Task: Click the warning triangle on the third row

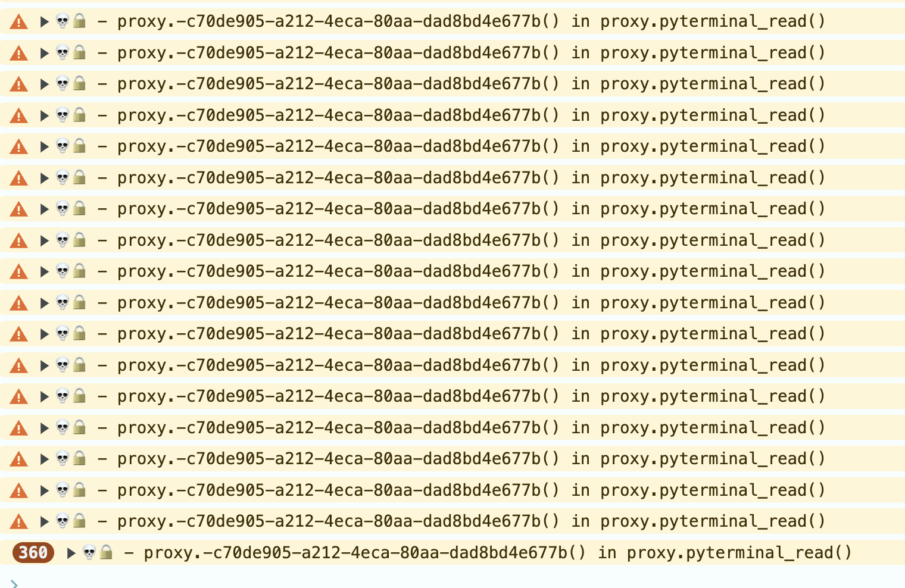Action: pos(19,85)
